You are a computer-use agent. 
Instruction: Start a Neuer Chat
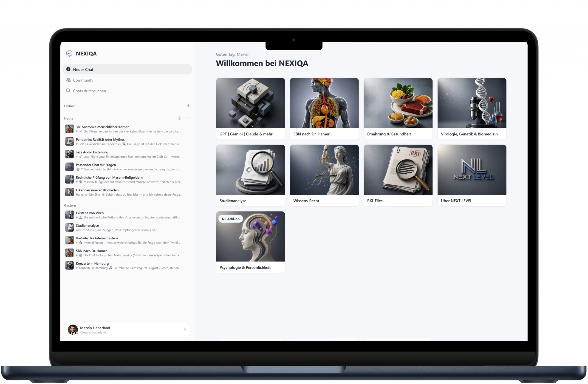pos(127,69)
